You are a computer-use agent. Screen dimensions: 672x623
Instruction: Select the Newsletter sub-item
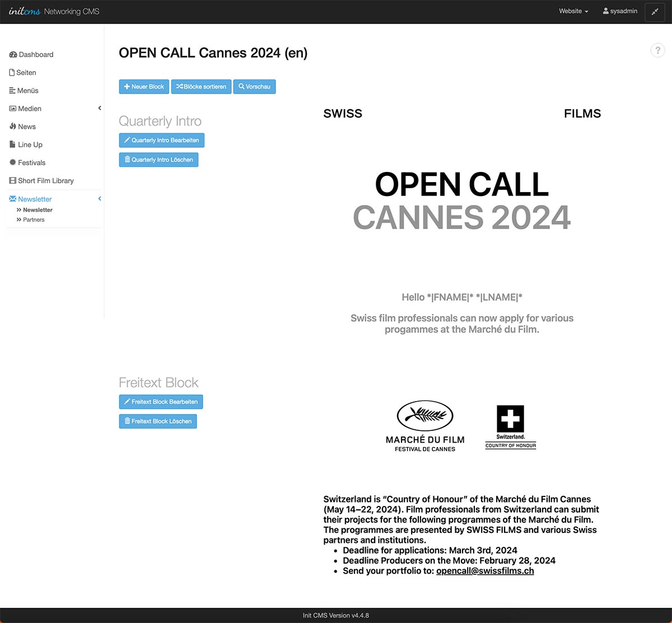tap(38, 210)
